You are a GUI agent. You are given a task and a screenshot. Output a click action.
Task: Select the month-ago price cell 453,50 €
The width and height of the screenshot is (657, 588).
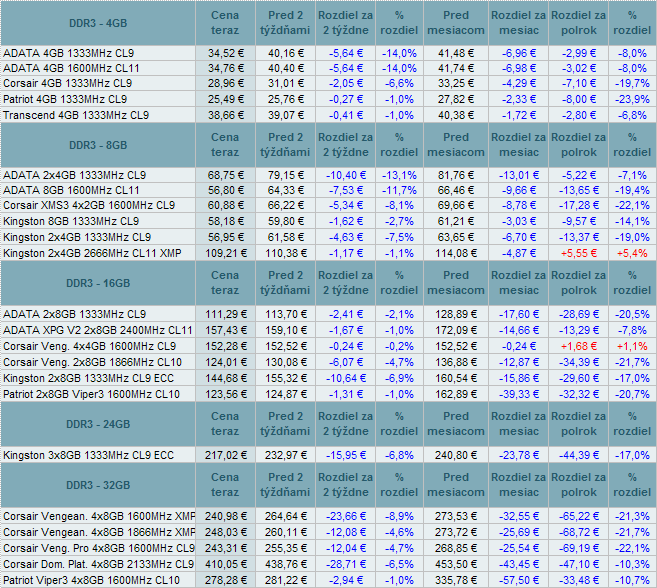[456, 564]
